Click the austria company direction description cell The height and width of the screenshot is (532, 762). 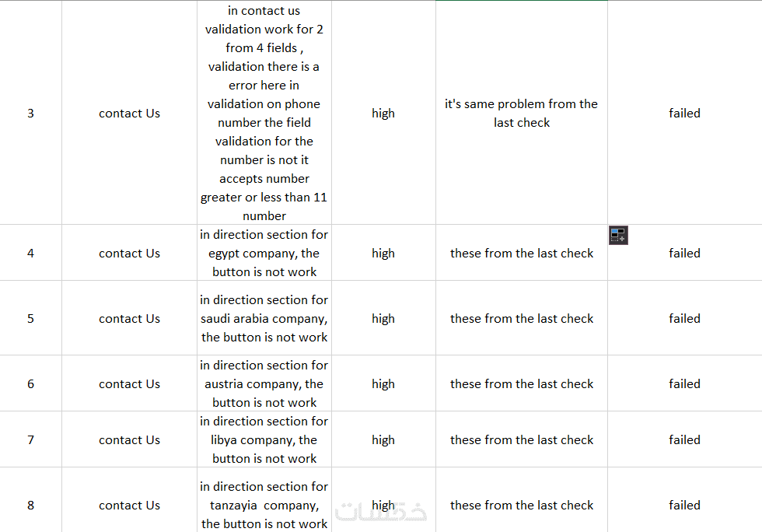264,384
